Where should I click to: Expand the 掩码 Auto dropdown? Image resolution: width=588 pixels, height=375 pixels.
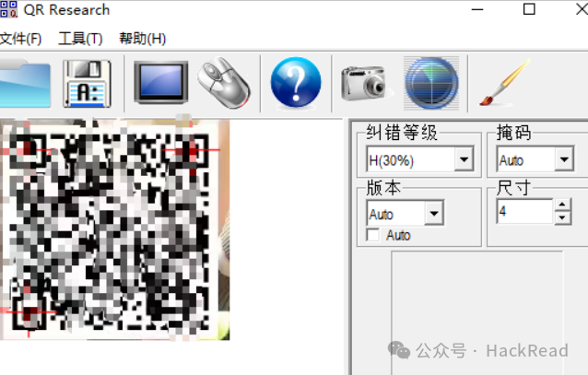[x=564, y=159]
